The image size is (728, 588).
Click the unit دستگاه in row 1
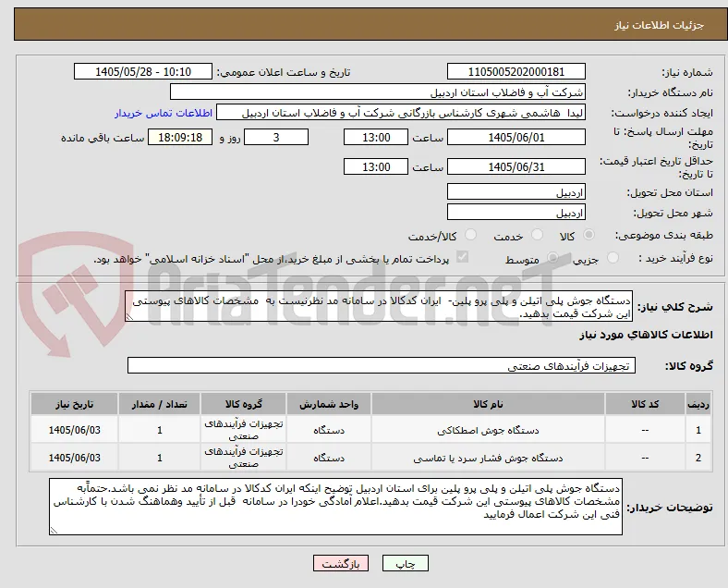pos(329,430)
